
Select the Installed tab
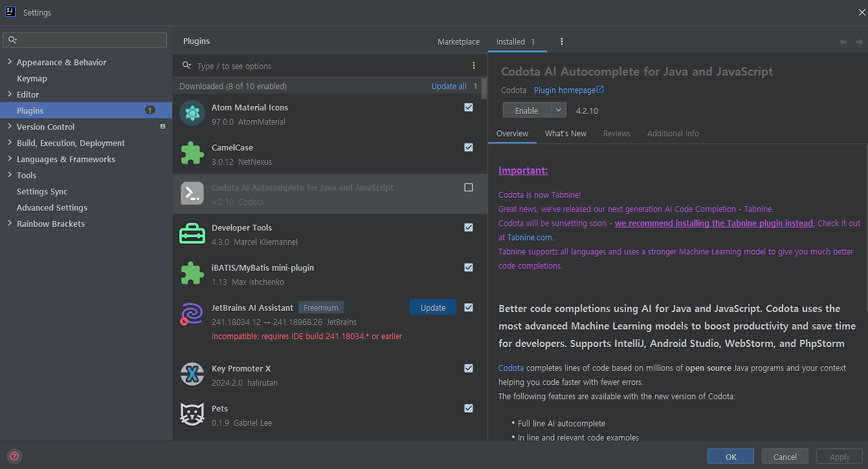(x=516, y=41)
